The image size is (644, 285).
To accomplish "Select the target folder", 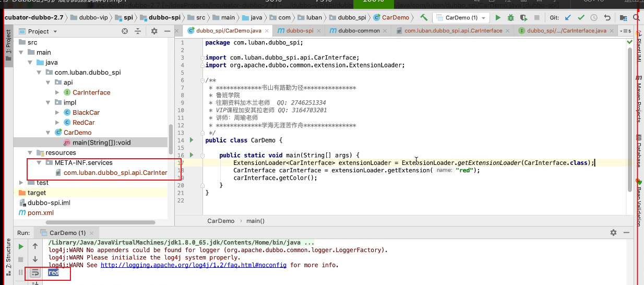I will [37, 193].
